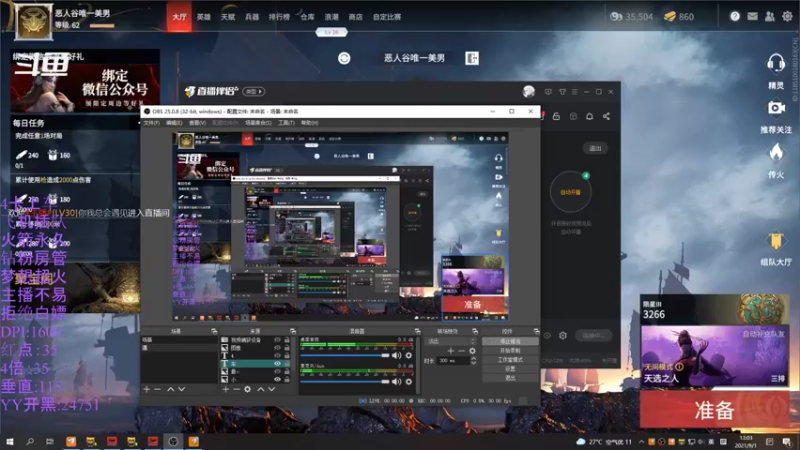Open settings gear for microphone channel in OBS mixer
The width and height of the screenshot is (800, 450).
tap(408, 382)
